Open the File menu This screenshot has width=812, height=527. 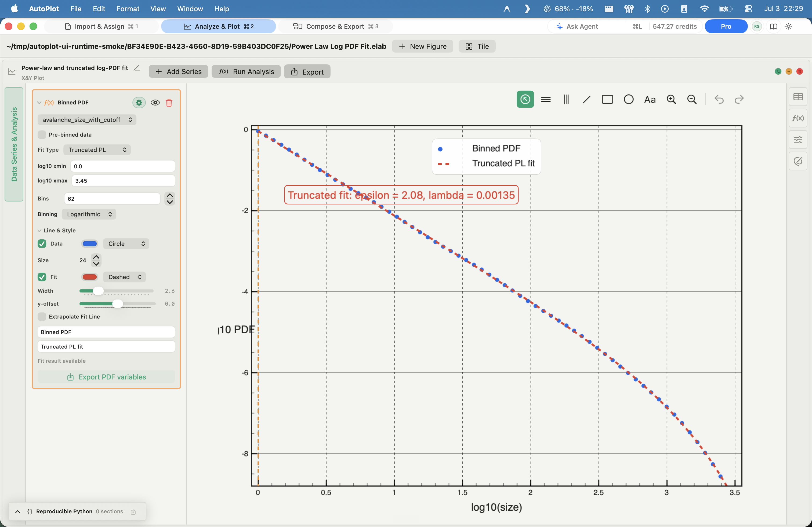click(x=76, y=9)
